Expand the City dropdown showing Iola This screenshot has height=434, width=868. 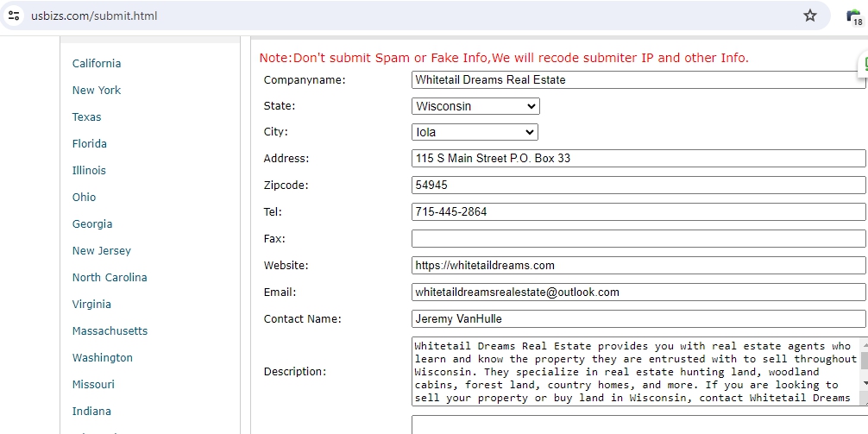point(475,132)
